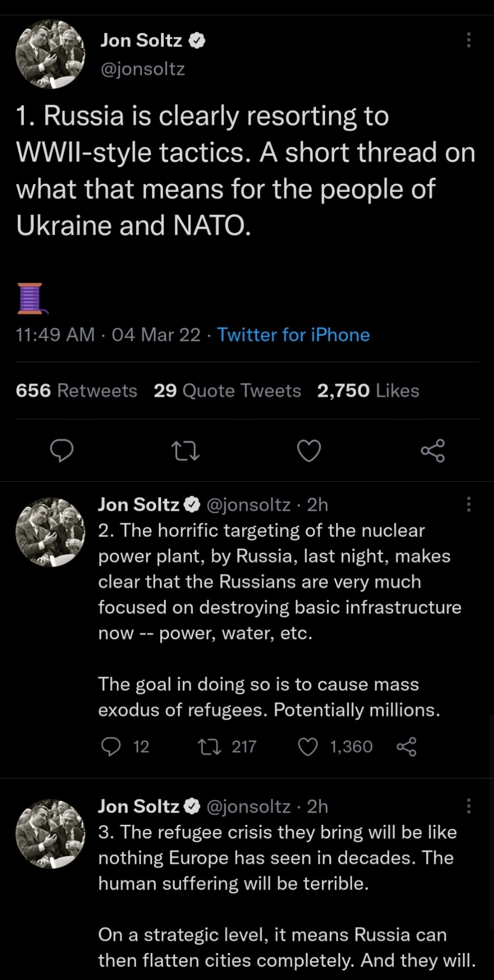494x980 pixels.
Task: View the 2,750 Likes list
Action: (x=368, y=390)
